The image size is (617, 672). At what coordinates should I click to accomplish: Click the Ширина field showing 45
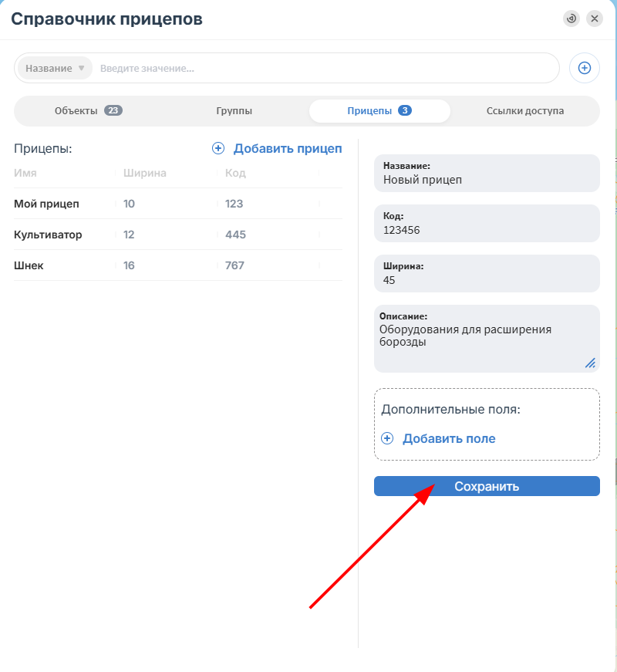[487, 273]
